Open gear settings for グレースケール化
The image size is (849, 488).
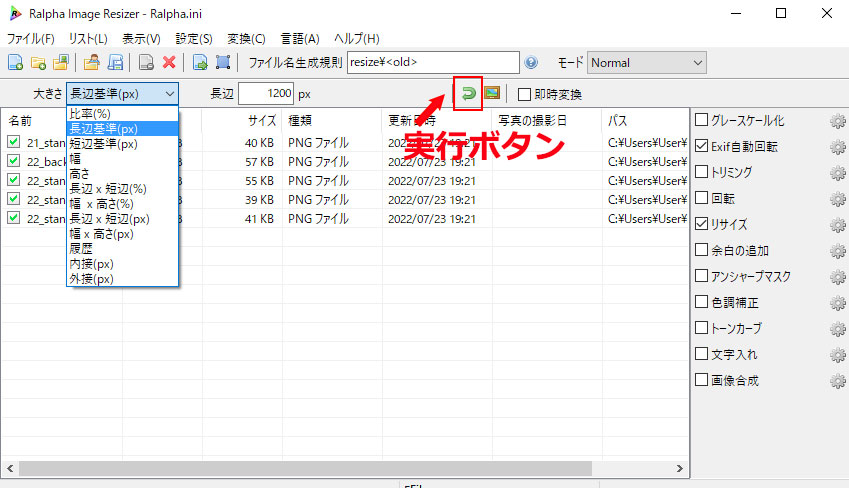pyautogui.click(x=838, y=121)
